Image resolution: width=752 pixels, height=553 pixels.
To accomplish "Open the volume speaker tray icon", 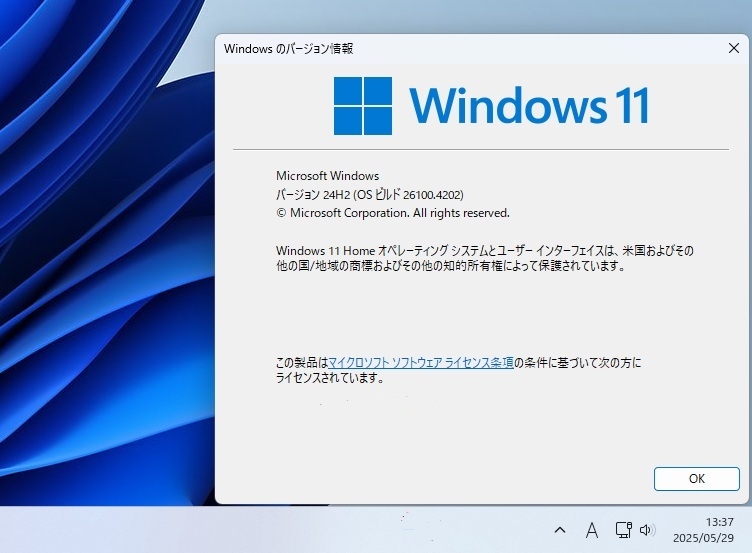I will (647, 530).
